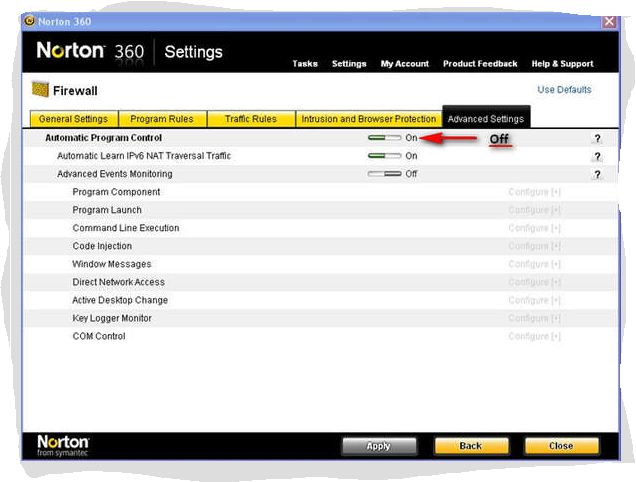Viewport: 636px width, 482px height.
Task: Enable Advanced Events Monitoring switch
Action: click(x=384, y=174)
